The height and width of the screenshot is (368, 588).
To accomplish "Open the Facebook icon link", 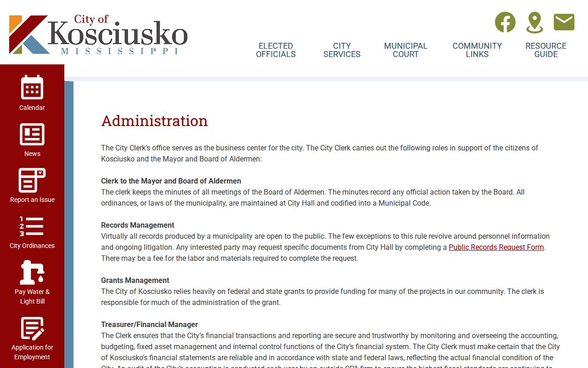I will 505,22.
